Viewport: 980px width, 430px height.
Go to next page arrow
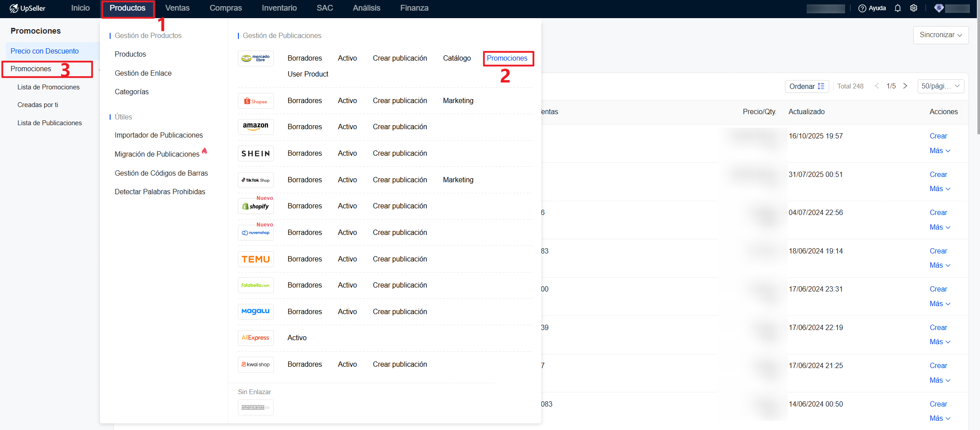[905, 86]
